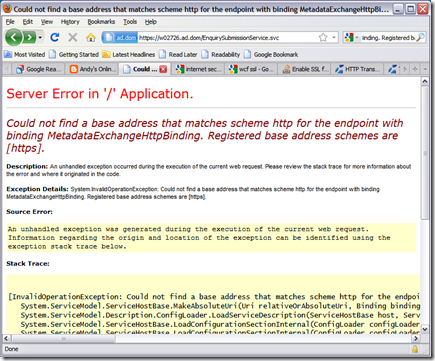This screenshot has height=361, width=435.
Task: Go back with the green Back arrow
Action: pyautogui.click(x=13, y=37)
